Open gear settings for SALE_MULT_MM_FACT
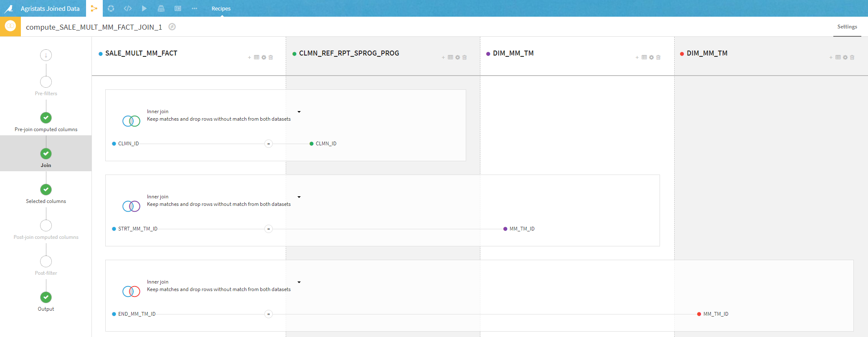Screen dimensions: 868x337 coord(264,57)
